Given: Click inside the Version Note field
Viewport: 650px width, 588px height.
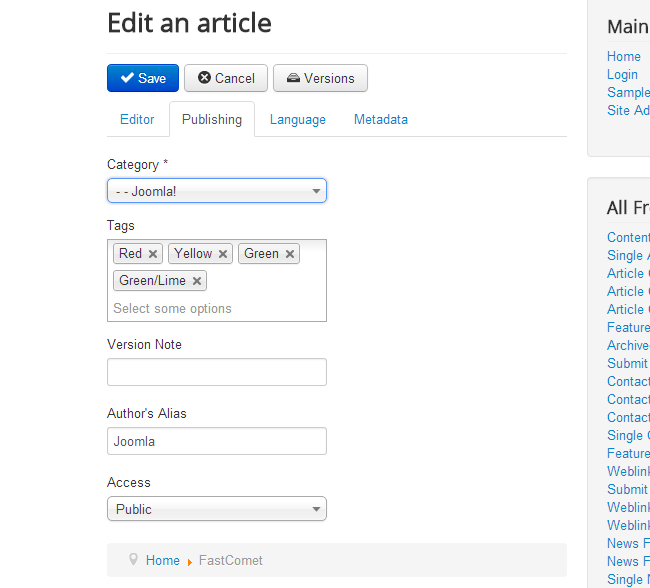Looking at the screenshot, I should [217, 372].
